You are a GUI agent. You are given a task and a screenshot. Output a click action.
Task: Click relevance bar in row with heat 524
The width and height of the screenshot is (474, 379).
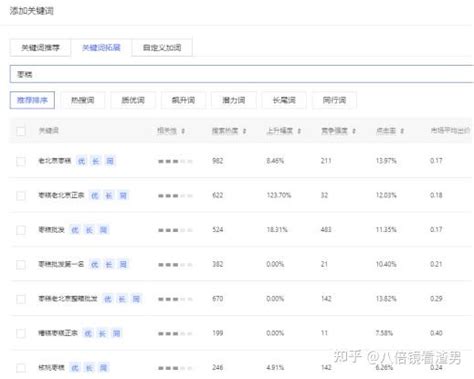click(175, 230)
